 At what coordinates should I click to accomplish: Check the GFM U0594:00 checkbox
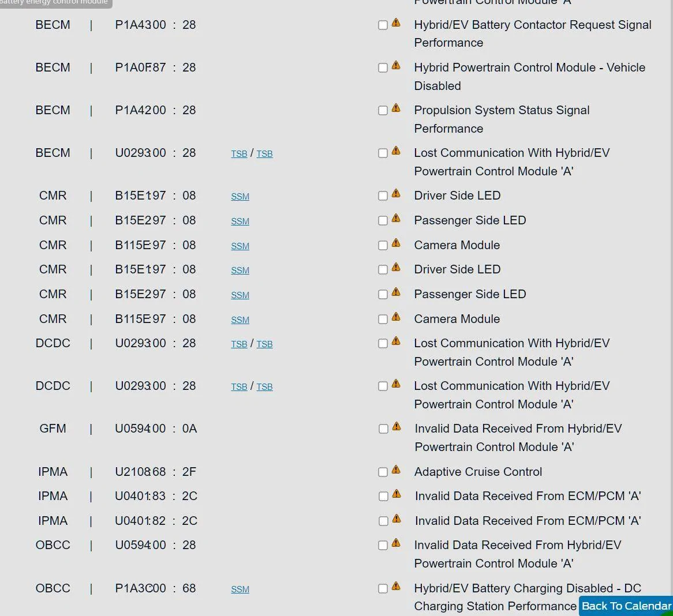pos(383,429)
